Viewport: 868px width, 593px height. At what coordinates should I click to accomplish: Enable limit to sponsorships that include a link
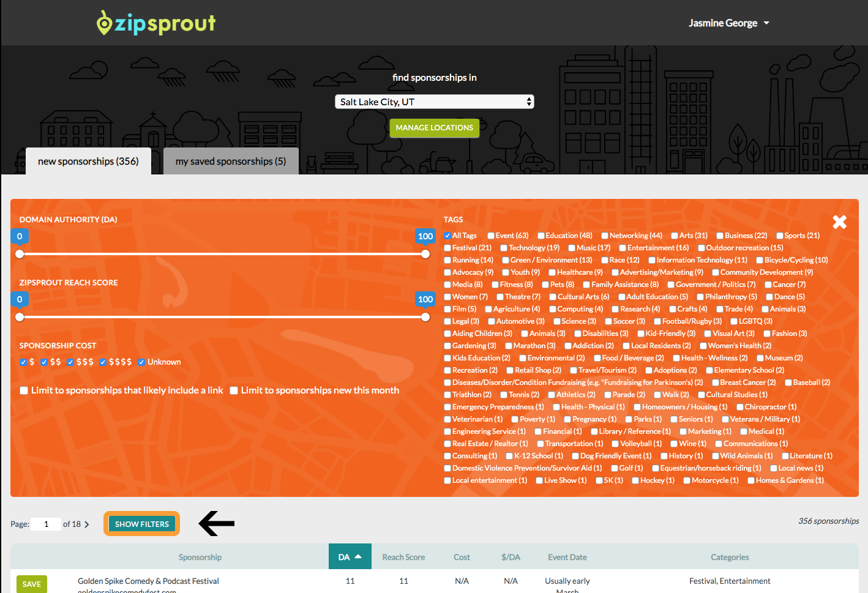pos(24,390)
